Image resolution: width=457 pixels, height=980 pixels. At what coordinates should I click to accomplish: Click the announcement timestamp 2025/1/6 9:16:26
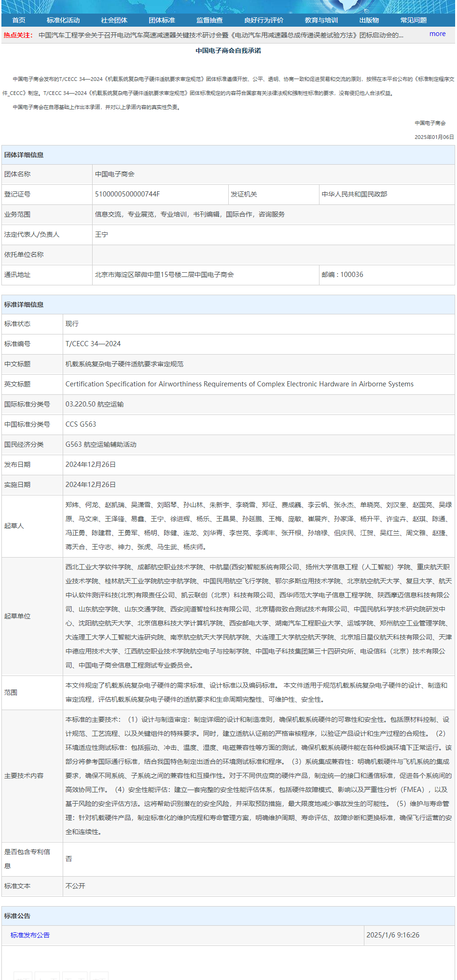point(393,935)
